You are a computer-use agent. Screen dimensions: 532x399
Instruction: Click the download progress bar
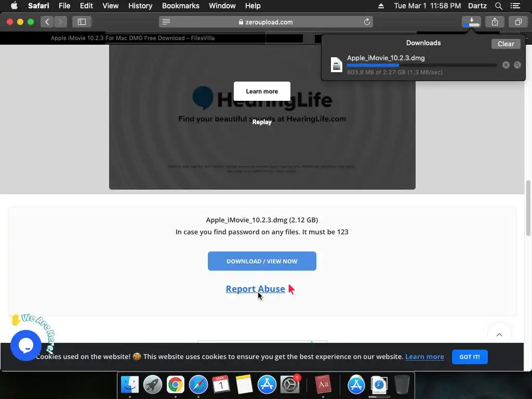(421, 65)
